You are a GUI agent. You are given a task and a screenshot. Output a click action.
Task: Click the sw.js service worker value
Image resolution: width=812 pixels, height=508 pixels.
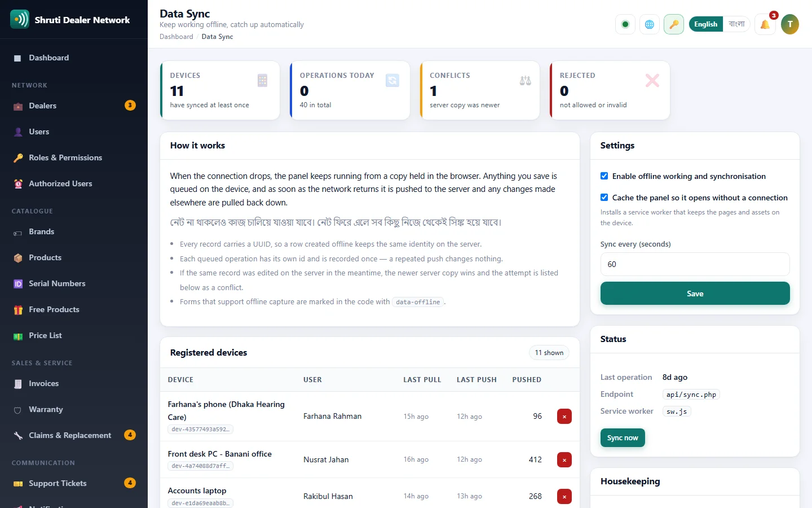point(677,411)
